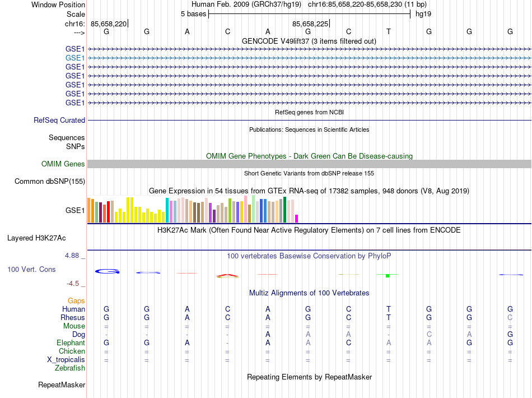Select the OMIM Genes gray bar

tap(309, 164)
